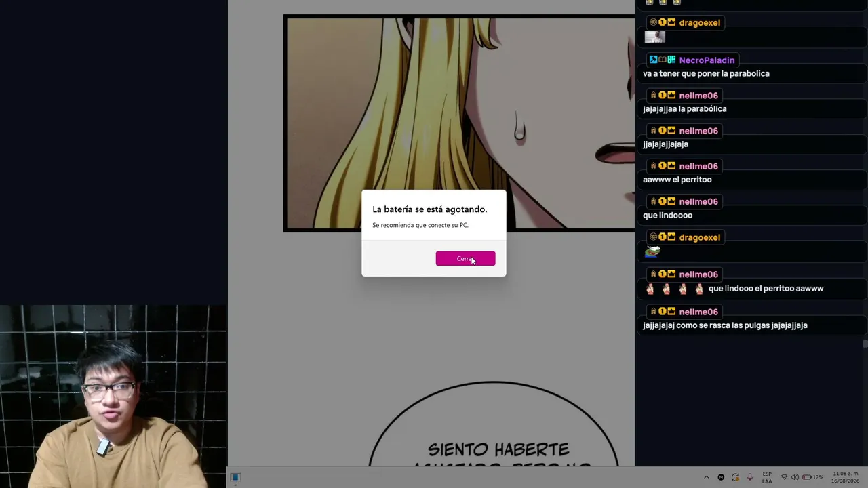
Task: Select message 'que lindooo el perritoo aawww'
Action: pos(766,289)
